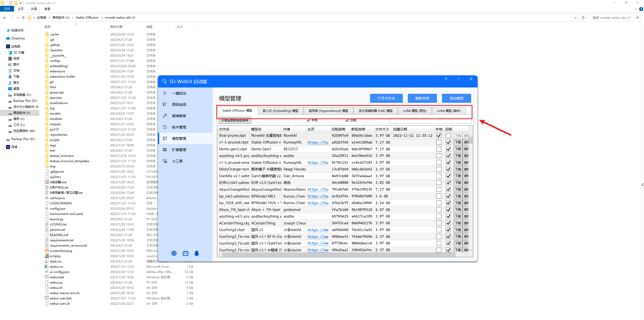
Task: Open the LoRA 模型 (原生) tab
Action: pyautogui.click(x=415, y=111)
